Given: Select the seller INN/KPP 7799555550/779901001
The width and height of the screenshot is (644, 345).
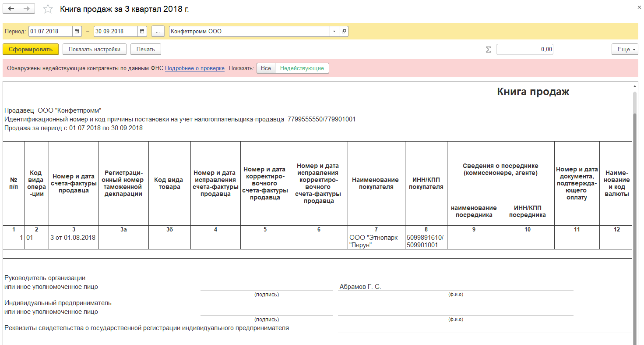Looking at the screenshot, I should pyautogui.click(x=321, y=119).
